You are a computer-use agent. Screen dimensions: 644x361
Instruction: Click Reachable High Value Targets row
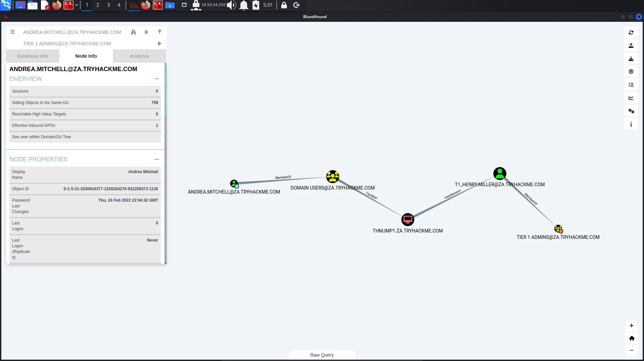[x=85, y=114]
